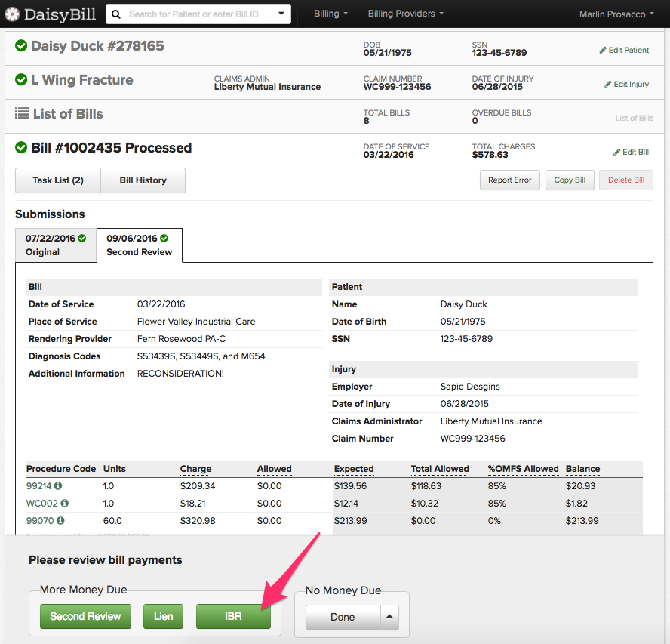The image size is (670, 644).
Task: Open the search box dropdown arrow
Action: pyautogui.click(x=281, y=14)
